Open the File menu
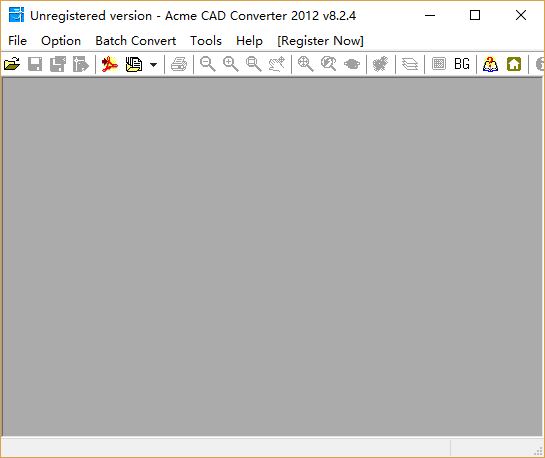 tap(17, 41)
